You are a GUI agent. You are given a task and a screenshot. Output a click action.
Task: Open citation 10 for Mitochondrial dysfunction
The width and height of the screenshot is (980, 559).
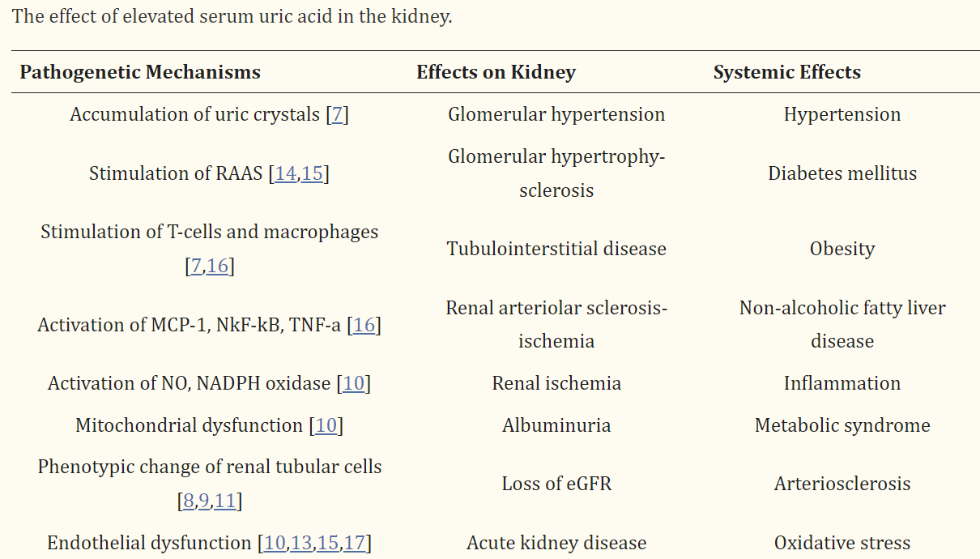coord(326,425)
